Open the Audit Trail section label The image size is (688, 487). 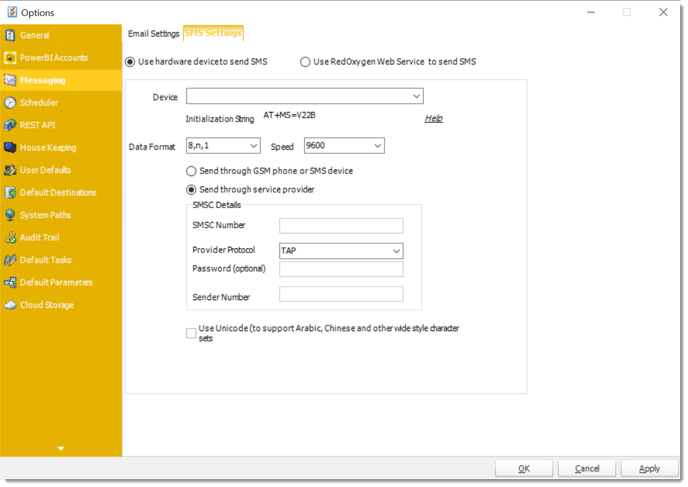(39, 237)
